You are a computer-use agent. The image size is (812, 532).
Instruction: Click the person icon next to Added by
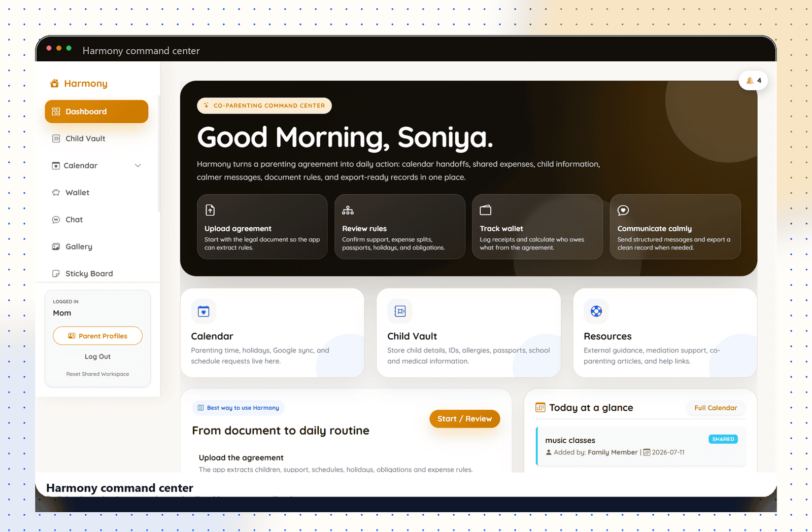[549, 452]
